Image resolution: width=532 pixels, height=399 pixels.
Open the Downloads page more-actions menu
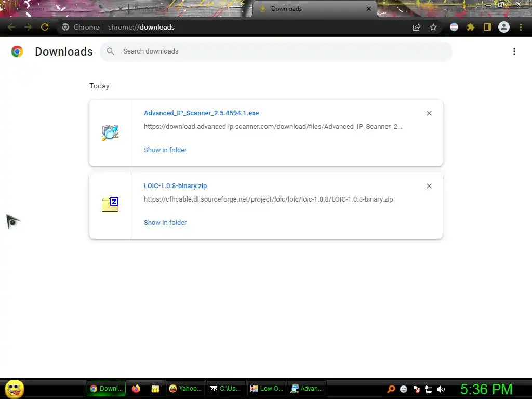514,51
